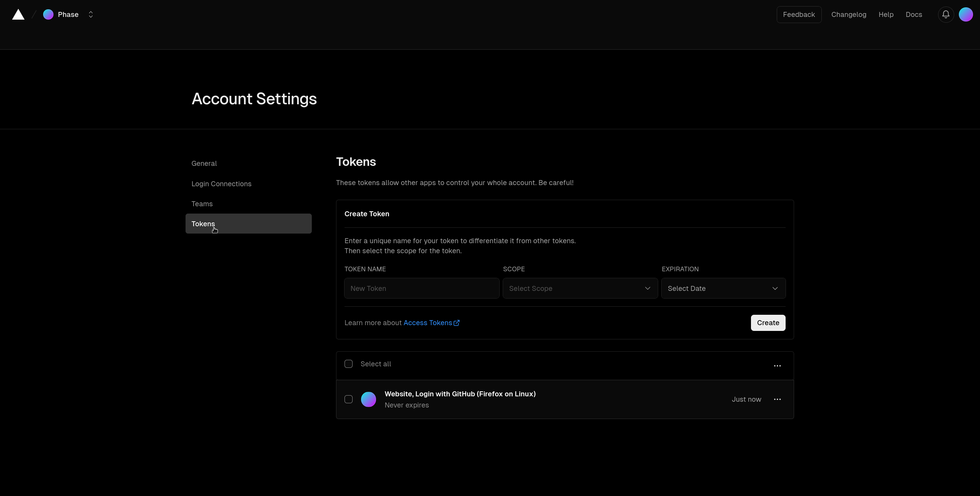Click the gradient avatar on the token row
The image size is (980, 496).
click(x=368, y=399)
